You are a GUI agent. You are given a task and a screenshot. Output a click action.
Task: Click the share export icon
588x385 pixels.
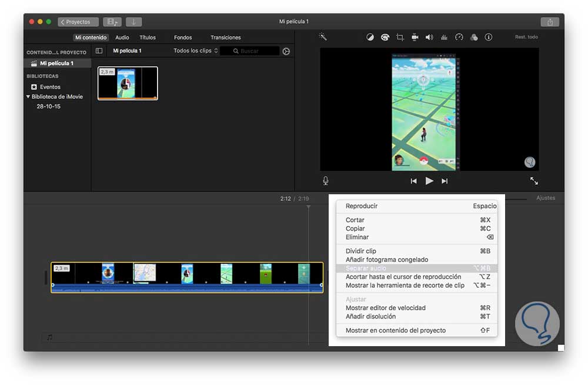550,22
